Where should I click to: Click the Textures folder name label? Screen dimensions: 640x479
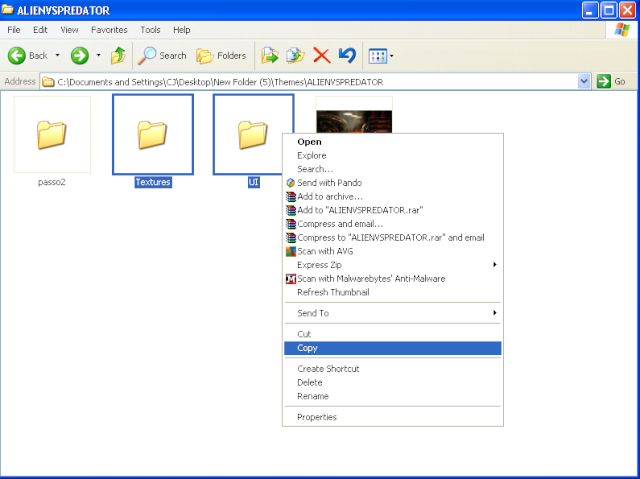coord(153,182)
